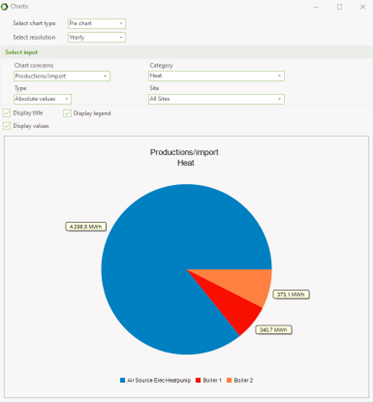This screenshot has width=374, height=403.
Task: Click the 373.1 MWh value label
Action: pos(291,295)
